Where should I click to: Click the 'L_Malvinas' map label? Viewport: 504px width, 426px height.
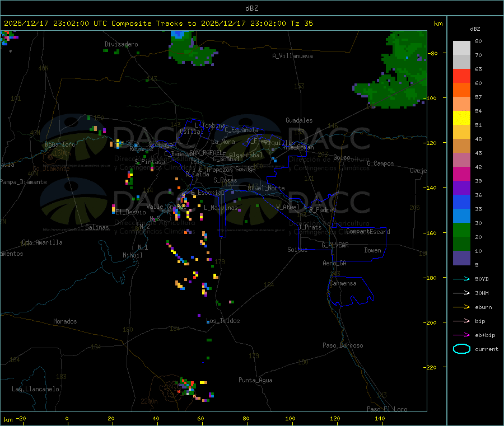221,208
